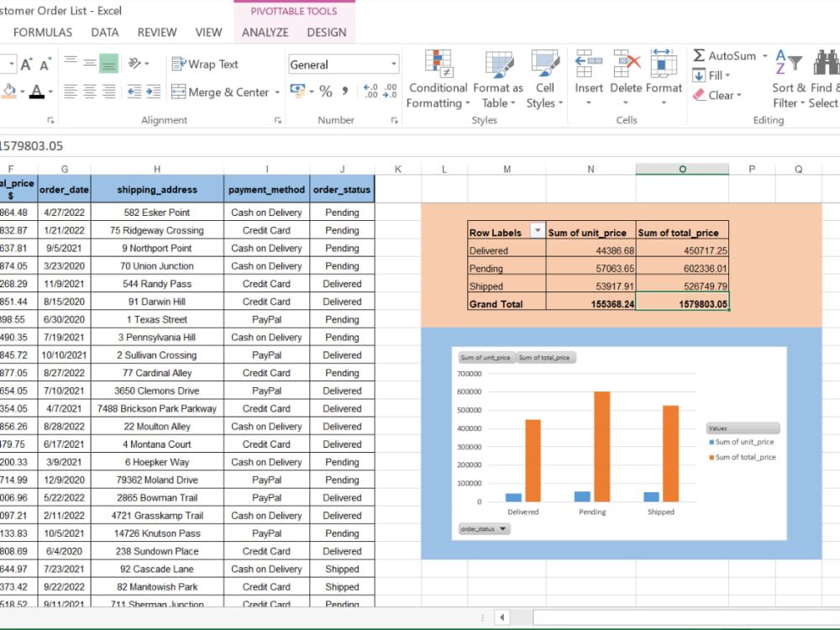
Task: Open the Fill Color paint bucket
Action: coord(9,91)
